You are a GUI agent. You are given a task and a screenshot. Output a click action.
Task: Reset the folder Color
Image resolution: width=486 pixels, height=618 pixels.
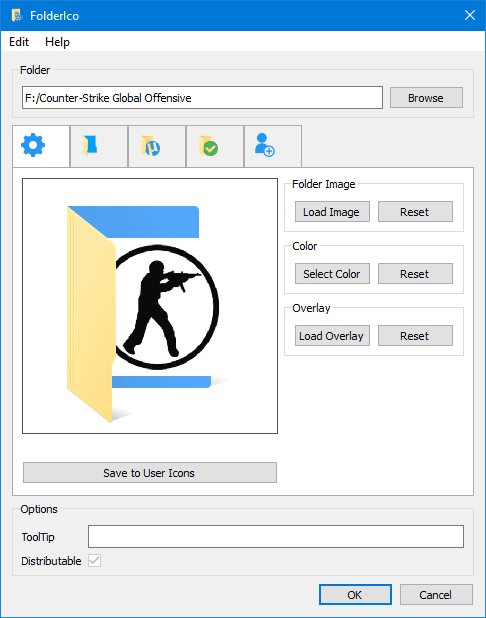(415, 274)
